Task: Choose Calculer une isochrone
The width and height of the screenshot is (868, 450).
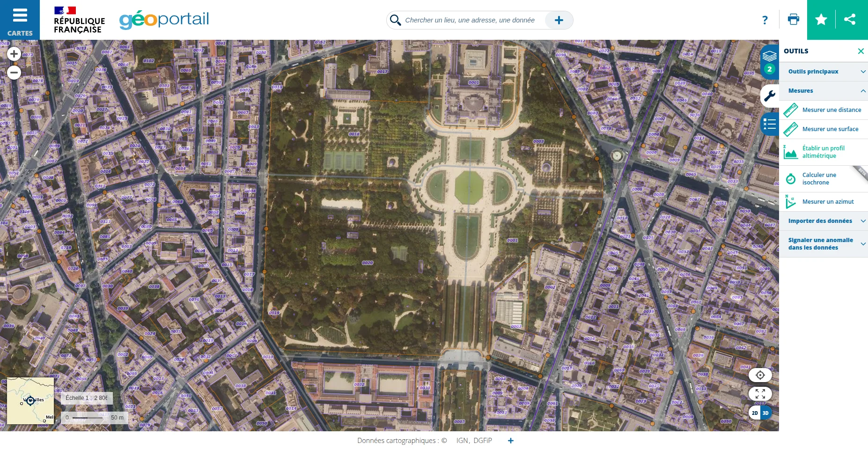Action: click(819, 179)
